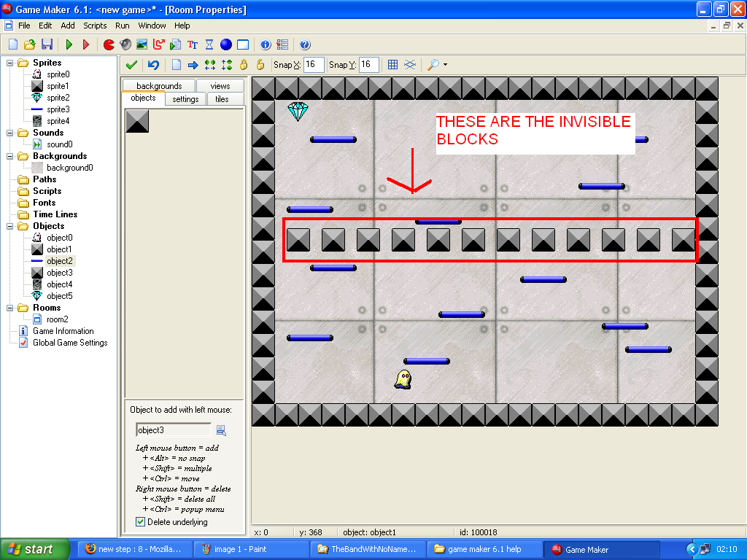Image resolution: width=747 pixels, height=560 pixels.
Task: Lock all instances with the closed padlock
Action: (x=244, y=65)
